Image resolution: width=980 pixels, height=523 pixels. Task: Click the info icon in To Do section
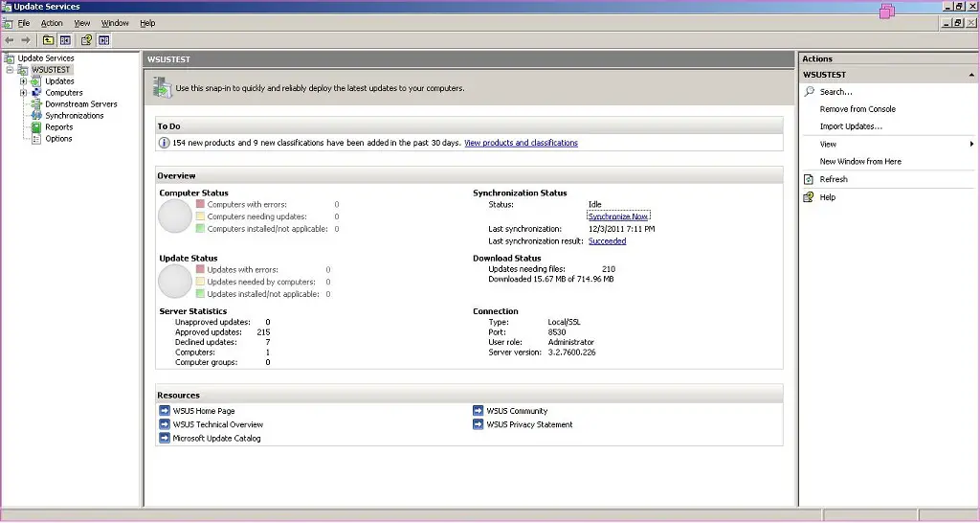pos(164,143)
